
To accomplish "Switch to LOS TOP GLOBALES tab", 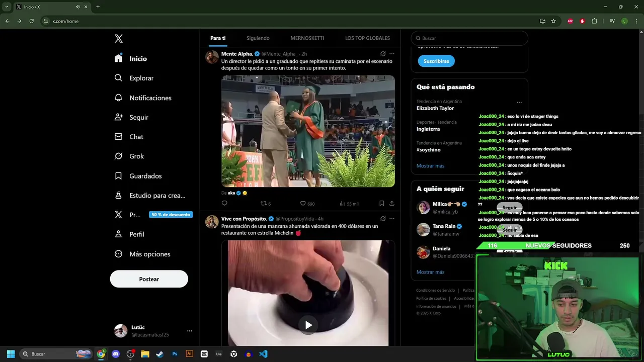I will (367, 38).
